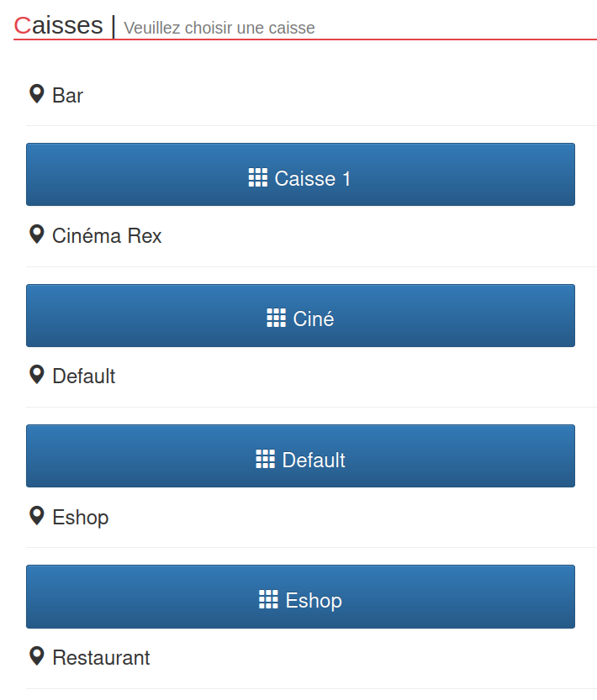Click the Cinéma Rex location label
Viewport: 597px width, 700px height.
107,235
